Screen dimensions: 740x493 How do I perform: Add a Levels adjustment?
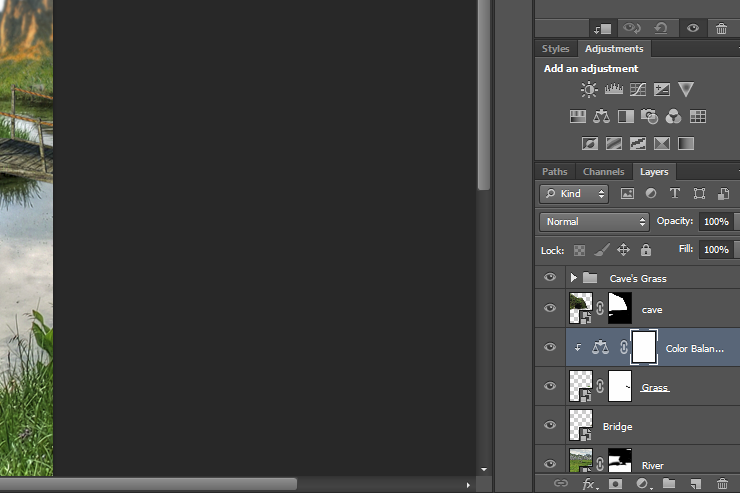click(614, 89)
